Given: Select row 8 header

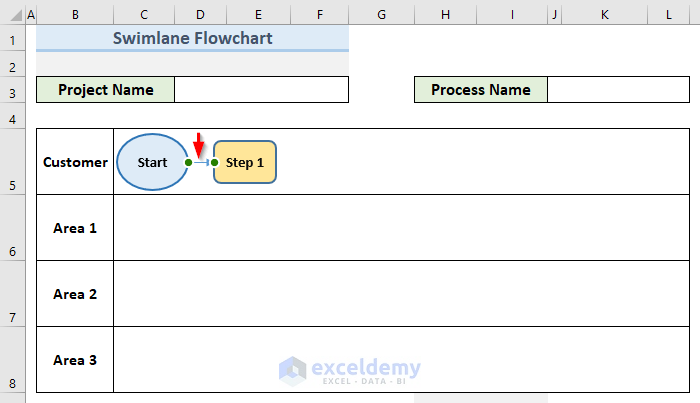Looking at the screenshot, I should [x=12, y=360].
